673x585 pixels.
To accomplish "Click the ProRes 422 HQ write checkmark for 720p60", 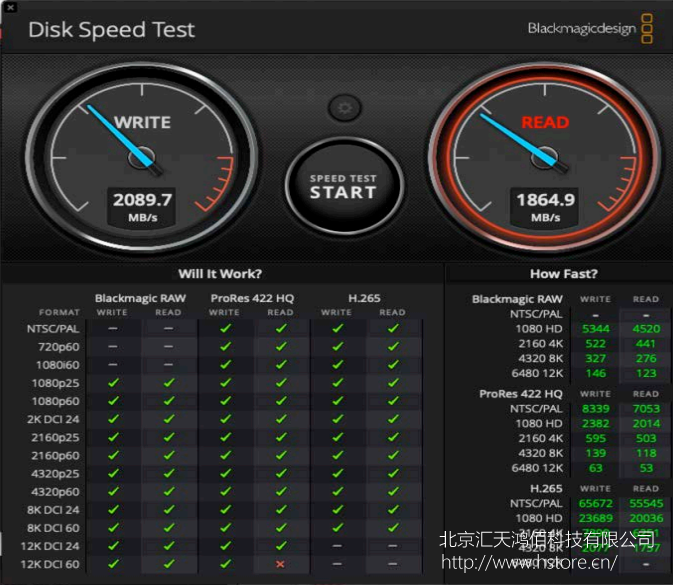I will coord(225,346).
